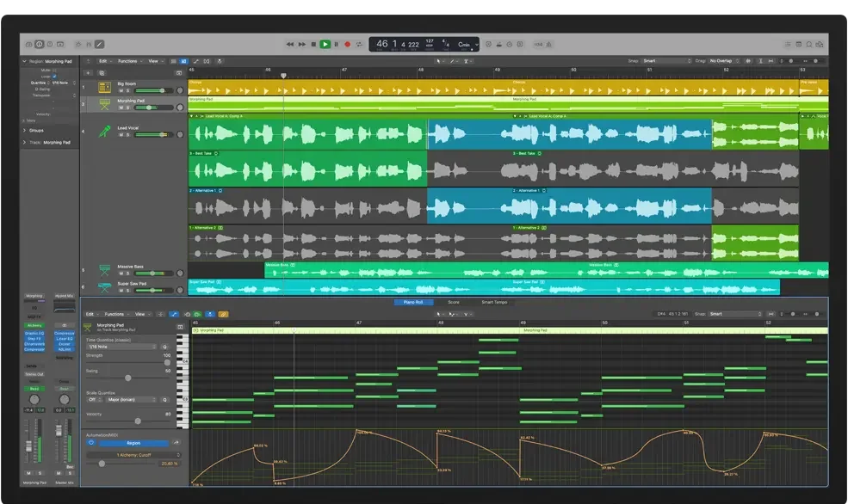Open the Drag mode No Overlap dropdown
Screen dimensions: 848x504
721,61
